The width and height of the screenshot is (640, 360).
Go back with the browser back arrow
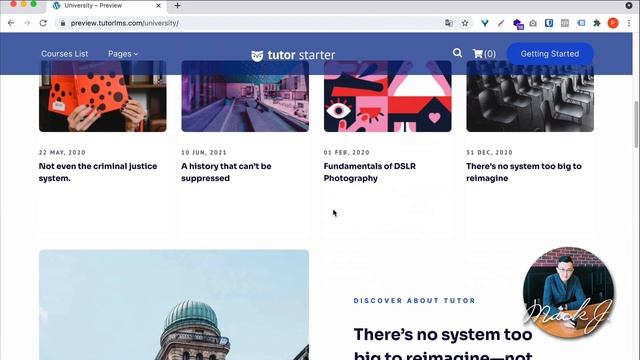[11, 23]
